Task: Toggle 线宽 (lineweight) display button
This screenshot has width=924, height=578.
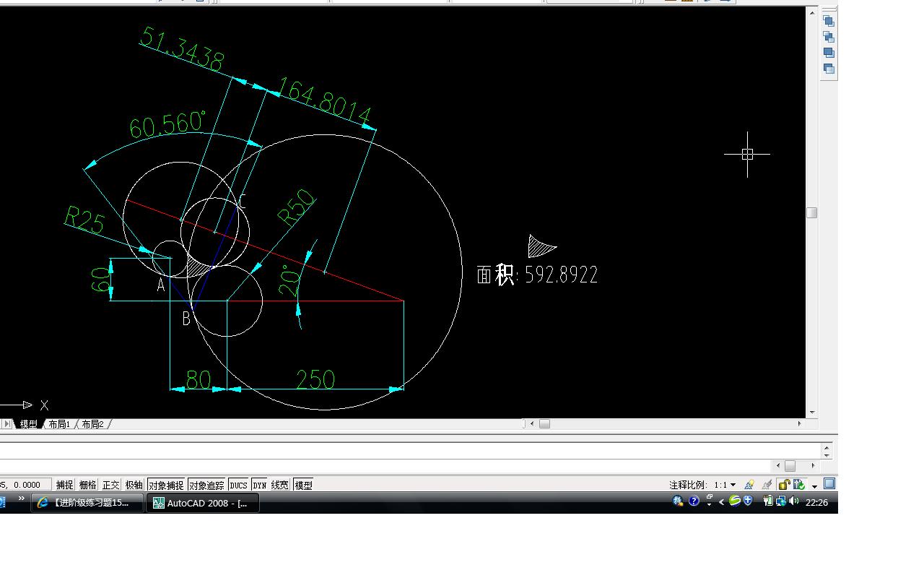Action: pos(280,485)
